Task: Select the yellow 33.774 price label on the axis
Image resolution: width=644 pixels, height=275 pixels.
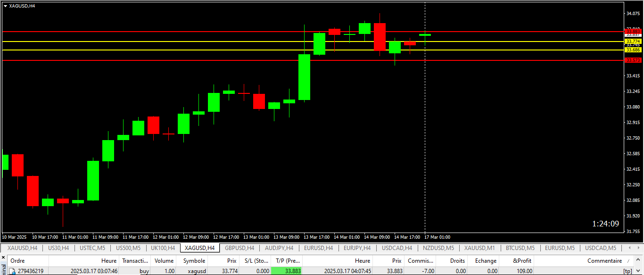Action: (x=633, y=42)
